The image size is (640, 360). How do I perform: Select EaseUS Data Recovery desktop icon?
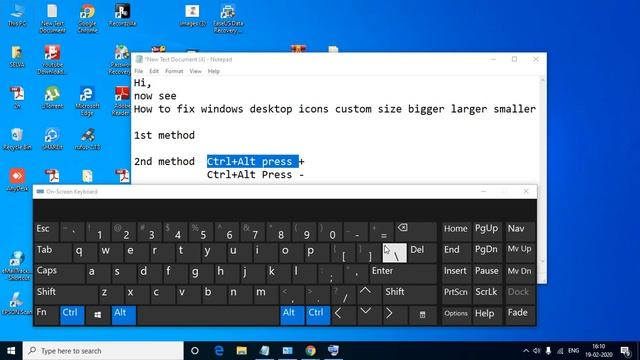click(x=228, y=18)
